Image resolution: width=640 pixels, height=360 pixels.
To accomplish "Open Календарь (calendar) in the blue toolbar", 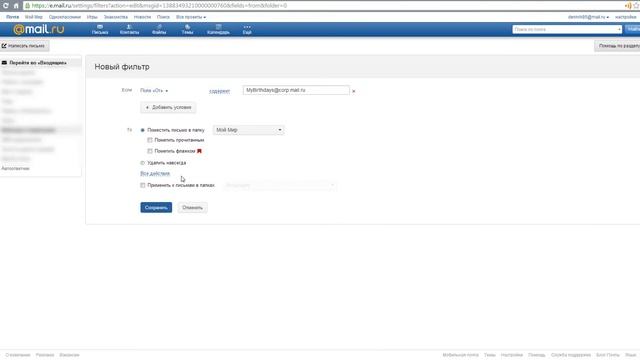I will 218,29.
